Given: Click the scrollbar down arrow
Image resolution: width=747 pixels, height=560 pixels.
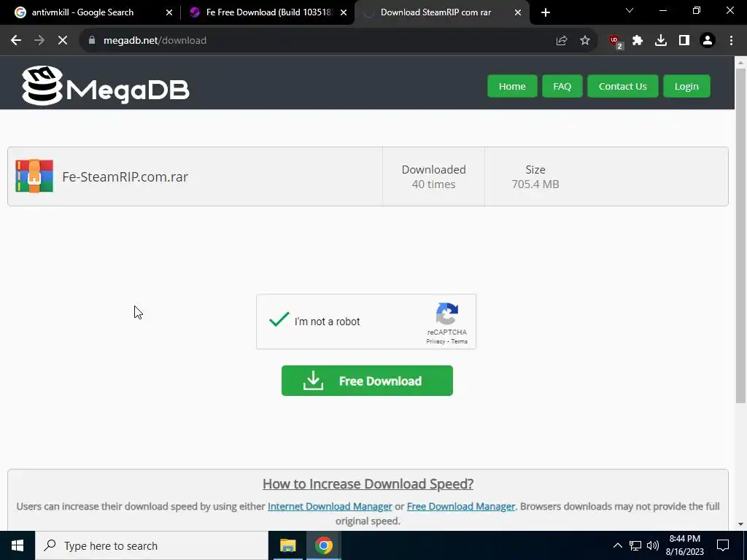Looking at the screenshot, I should 740,524.
